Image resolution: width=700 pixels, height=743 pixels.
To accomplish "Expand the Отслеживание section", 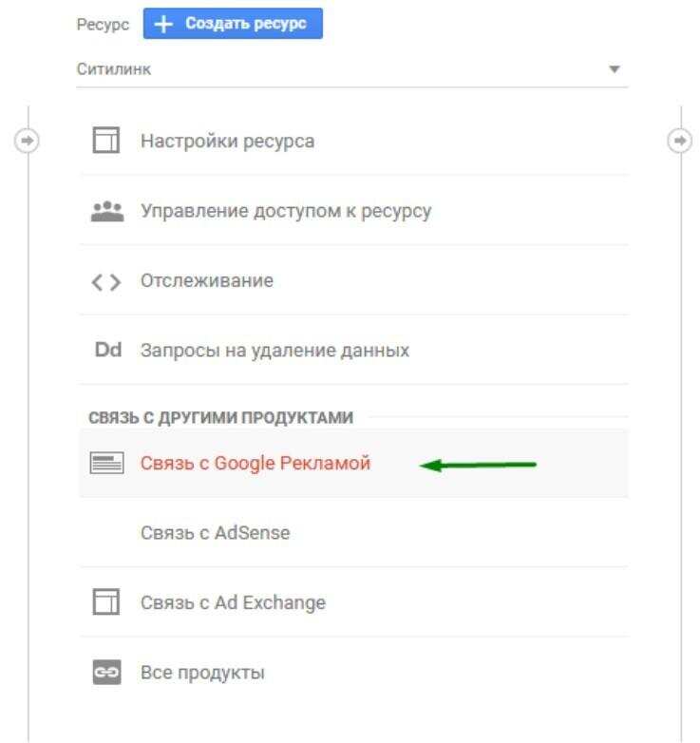I will (x=207, y=281).
